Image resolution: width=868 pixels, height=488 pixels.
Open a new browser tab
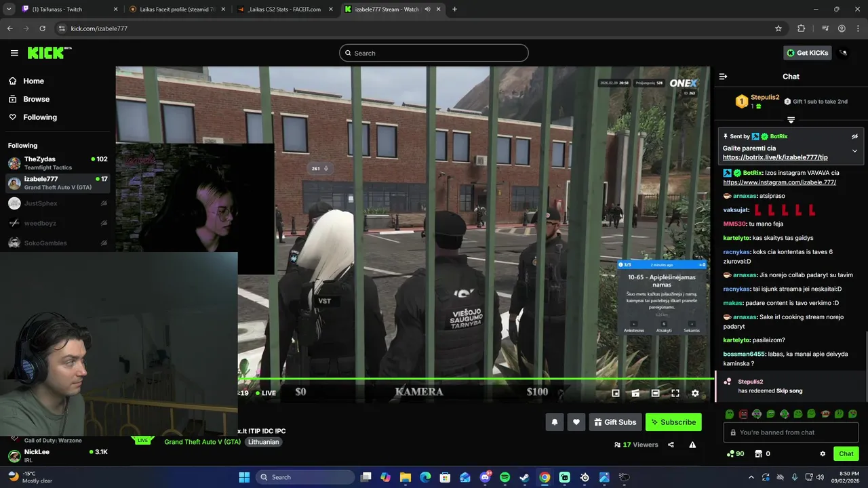tap(454, 9)
